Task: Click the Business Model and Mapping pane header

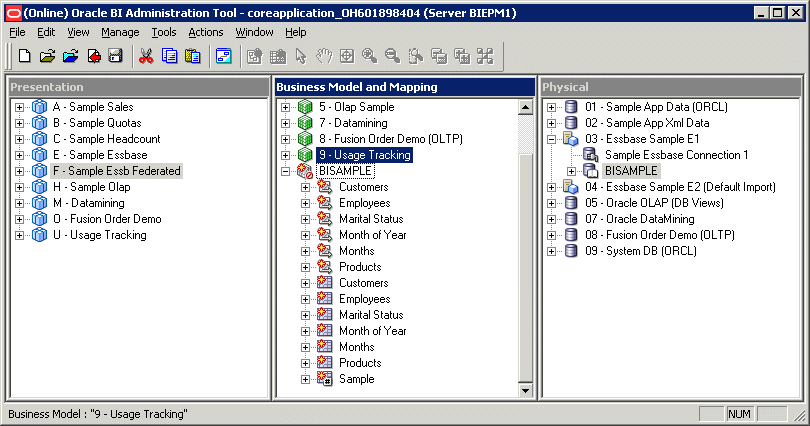Action: (404, 87)
